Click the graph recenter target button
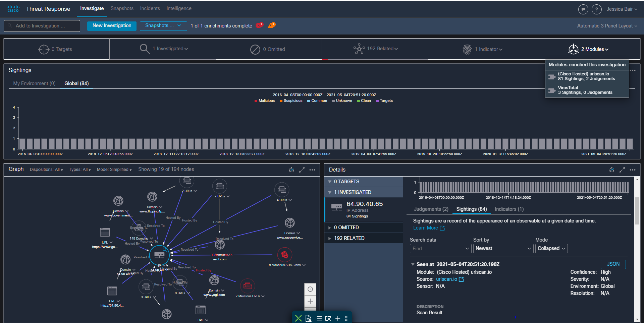Image resolution: width=644 pixels, height=323 pixels. [x=310, y=289]
